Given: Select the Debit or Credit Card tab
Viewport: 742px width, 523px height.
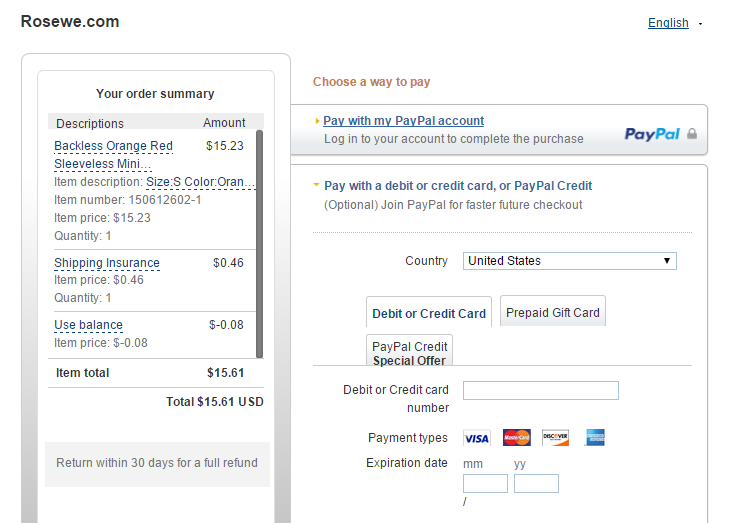Looking at the screenshot, I should [x=429, y=313].
